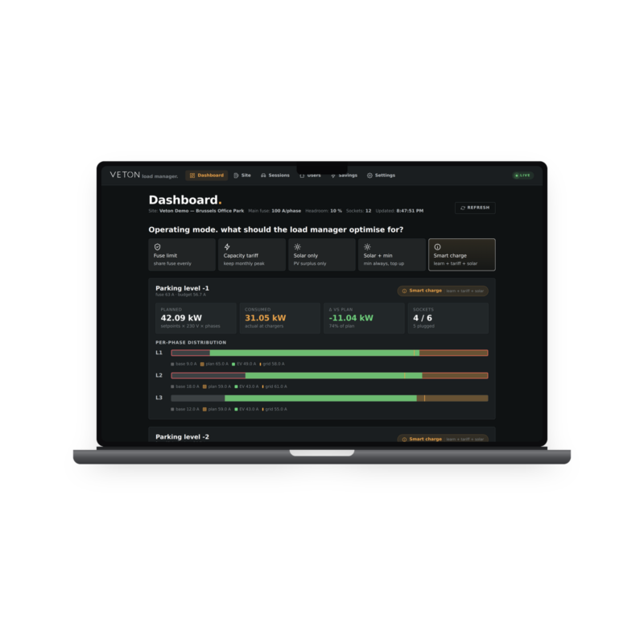Open the Dashboard tab in the navigation bar
Viewport: 644px width, 644px height.
(207, 175)
